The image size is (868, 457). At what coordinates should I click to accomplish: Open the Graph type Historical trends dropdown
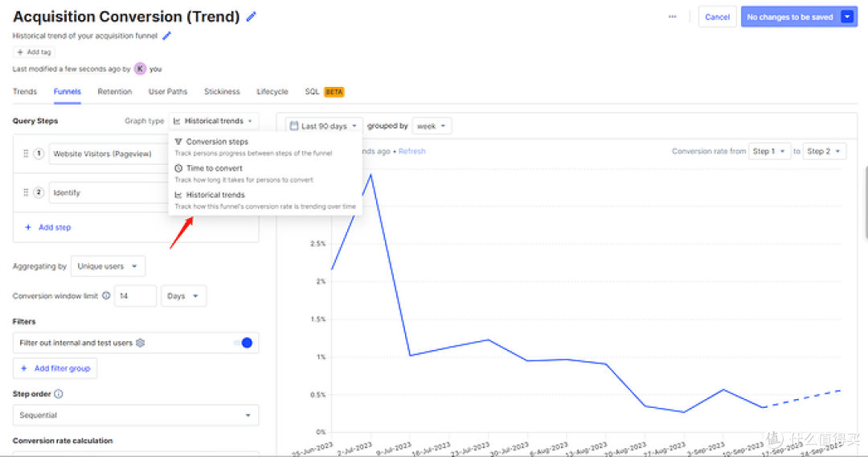click(x=214, y=121)
